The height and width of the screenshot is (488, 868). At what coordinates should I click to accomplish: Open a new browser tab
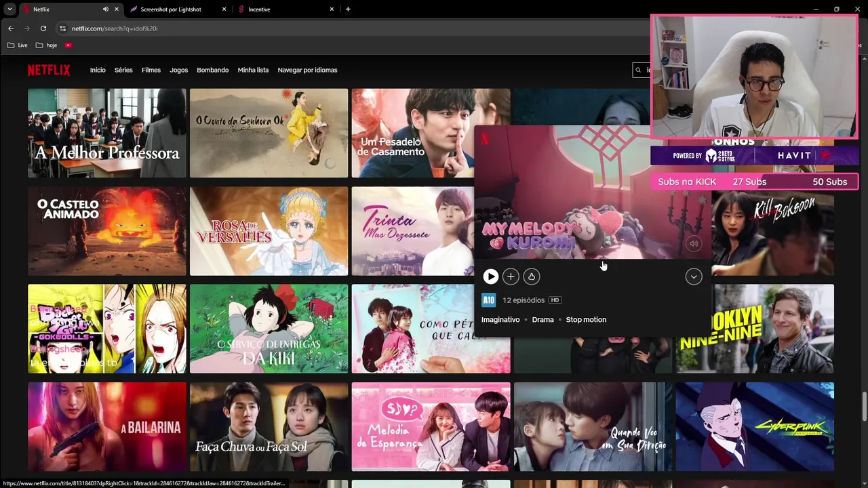point(348,9)
